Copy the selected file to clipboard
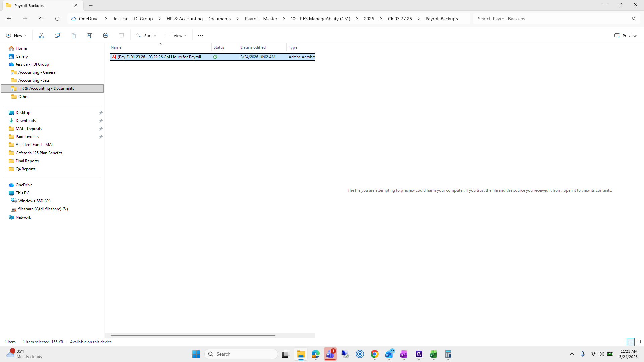 tap(57, 35)
